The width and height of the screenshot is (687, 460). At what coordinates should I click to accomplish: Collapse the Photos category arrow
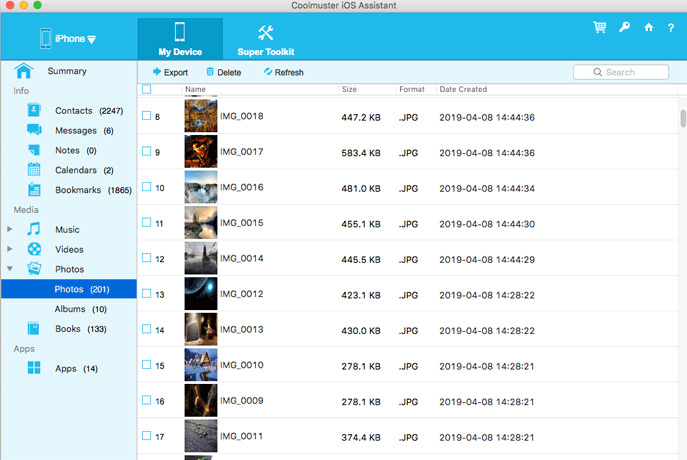pos(10,269)
